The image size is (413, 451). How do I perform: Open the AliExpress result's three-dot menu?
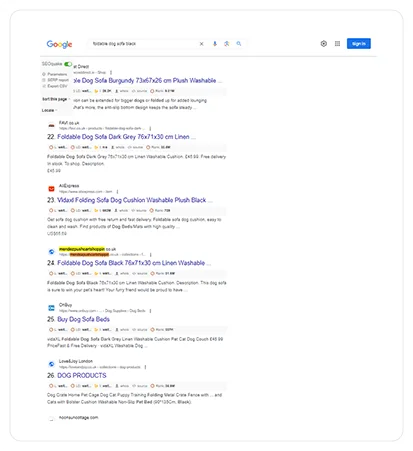coord(117,192)
